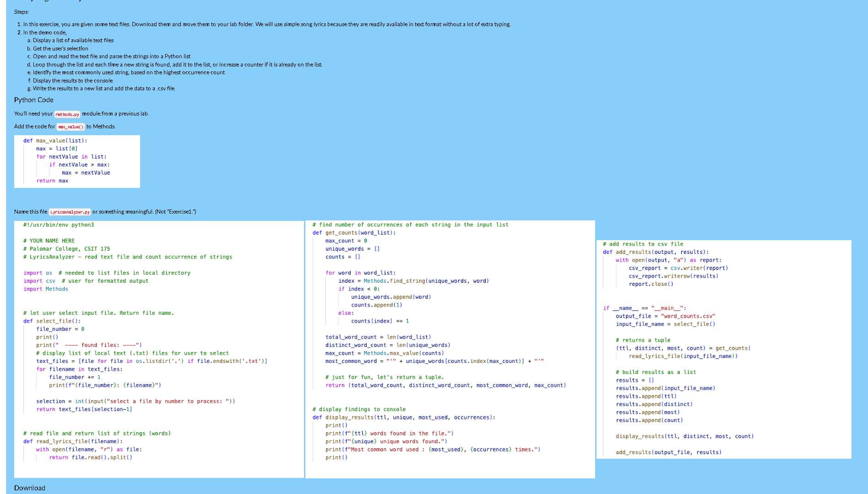Image resolution: width=868 pixels, height=494 pixels.
Task: Select the Methods.py inline code badge
Action: pyautogui.click(x=67, y=114)
